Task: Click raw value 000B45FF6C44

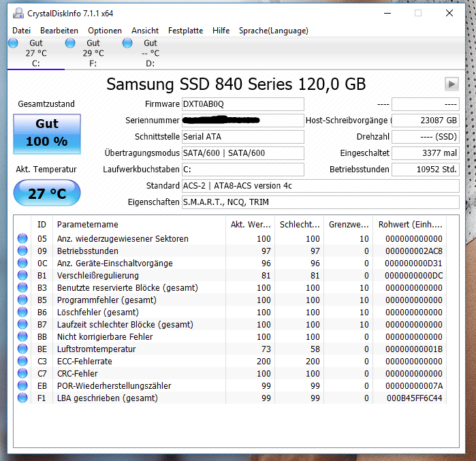Action: 415,398
